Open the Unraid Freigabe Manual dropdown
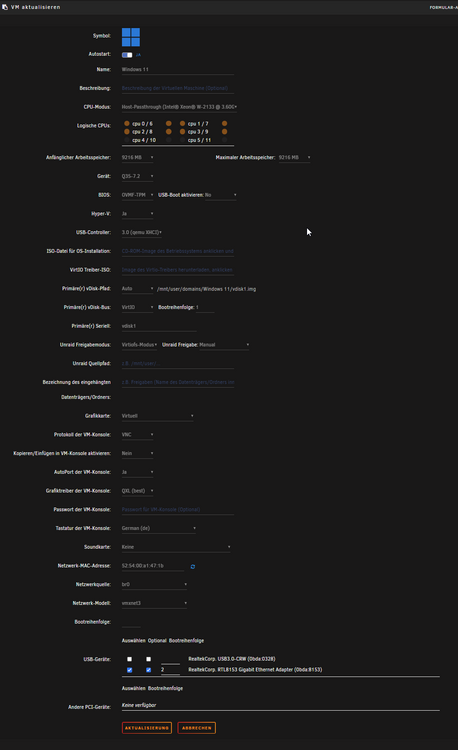This screenshot has width=458, height=750. click(x=224, y=345)
